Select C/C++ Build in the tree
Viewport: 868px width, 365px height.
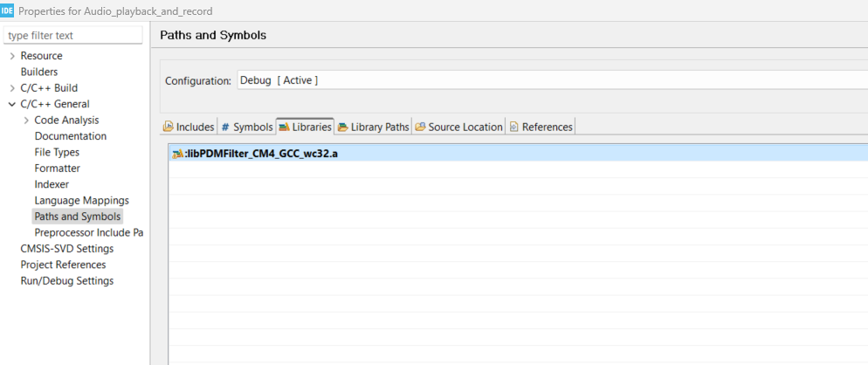tap(49, 88)
